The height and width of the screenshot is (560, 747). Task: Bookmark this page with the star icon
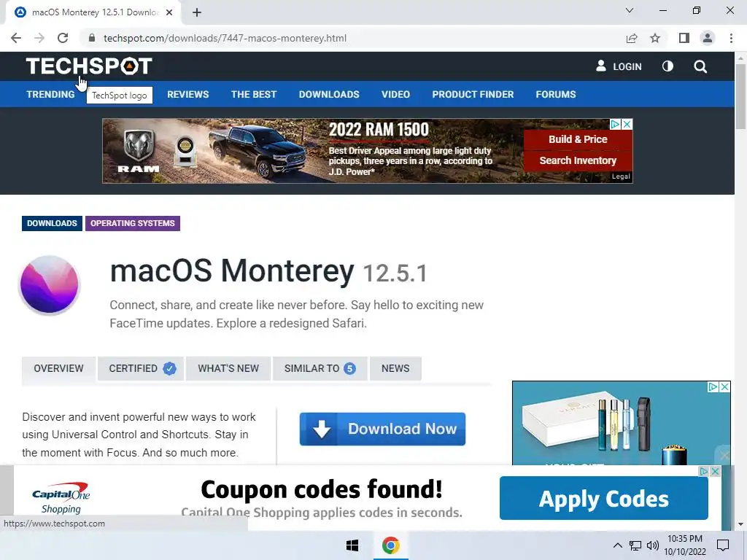655,38
